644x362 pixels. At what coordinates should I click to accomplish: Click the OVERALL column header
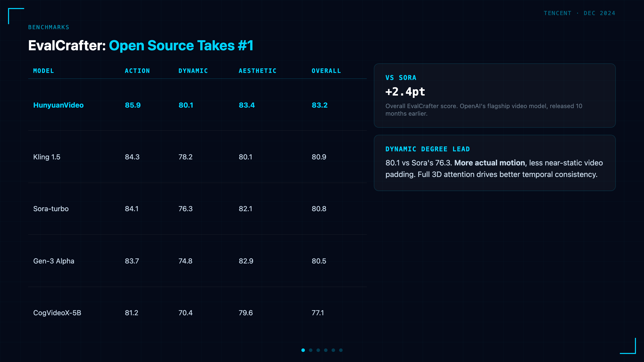326,71
